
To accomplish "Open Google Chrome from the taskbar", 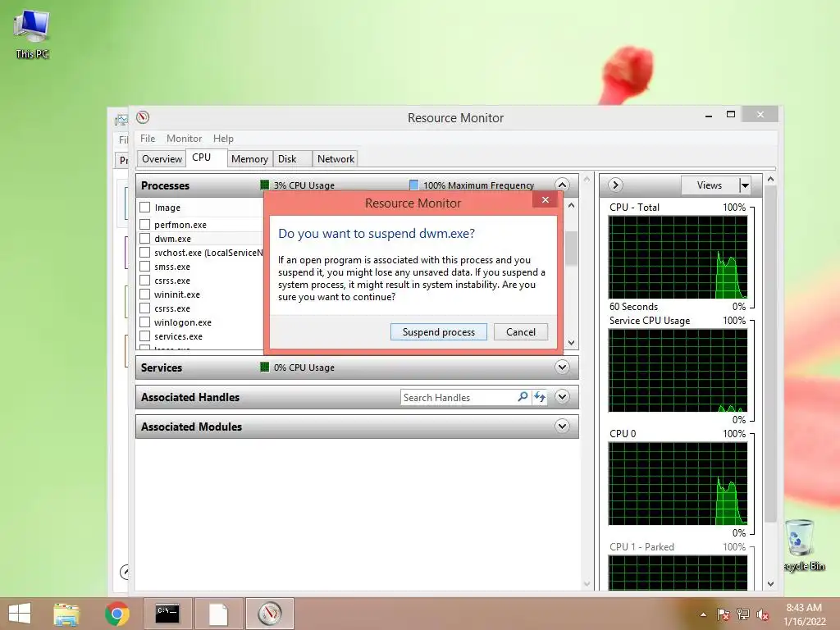I will (x=116, y=614).
